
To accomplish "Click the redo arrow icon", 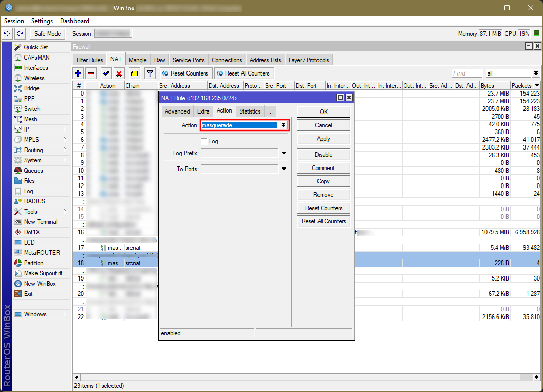I will tap(20, 34).
